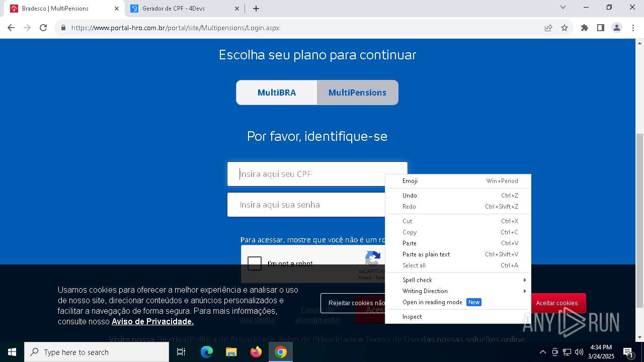Click the Windows taskbar search box
The height and width of the screenshot is (362, 644).
point(97,352)
